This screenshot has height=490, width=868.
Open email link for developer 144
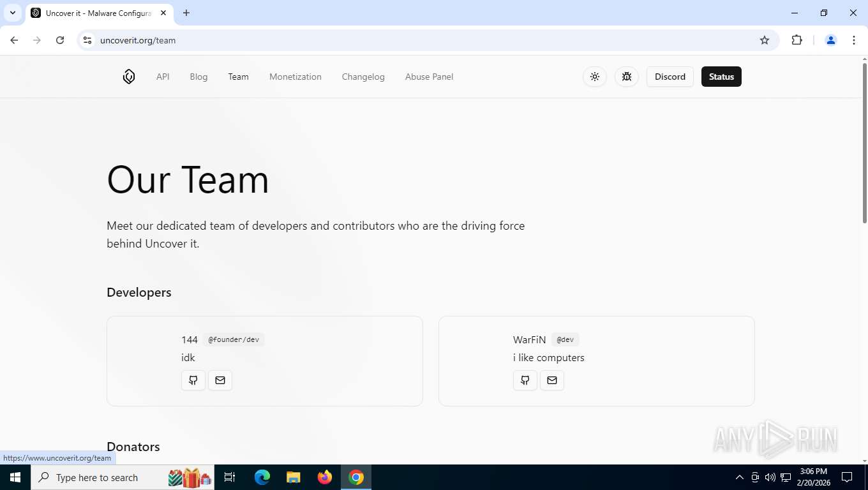(x=220, y=380)
